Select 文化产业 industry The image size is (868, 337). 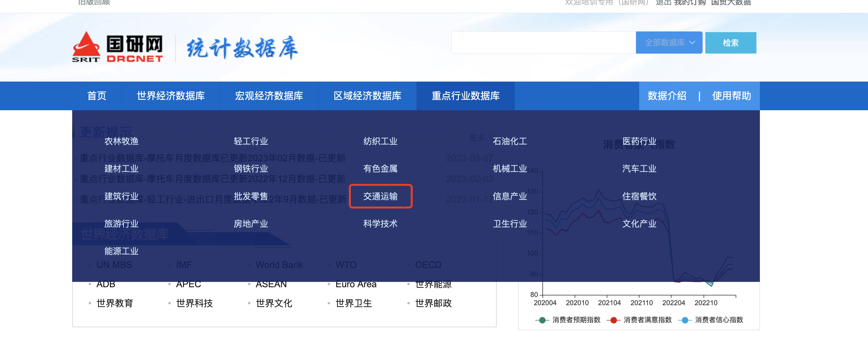[x=639, y=224]
